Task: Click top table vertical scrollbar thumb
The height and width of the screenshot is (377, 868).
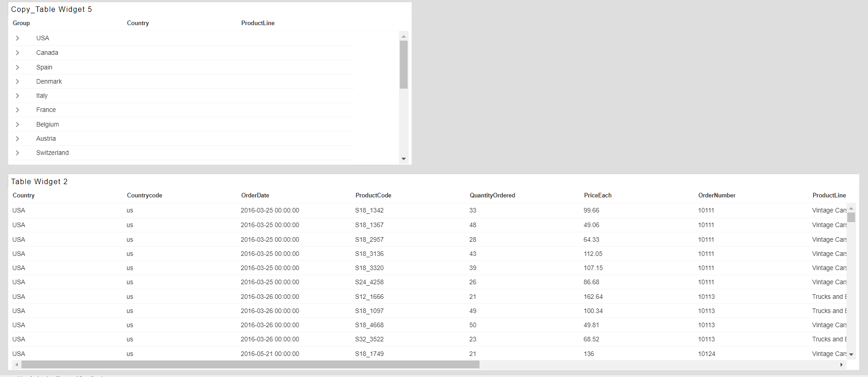Action: (x=404, y=64)
